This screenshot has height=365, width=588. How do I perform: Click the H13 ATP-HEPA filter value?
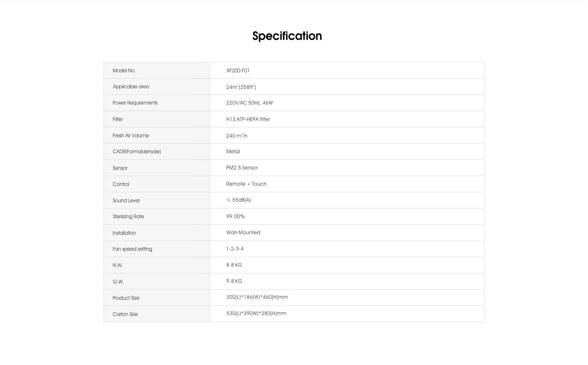point(248,119)
